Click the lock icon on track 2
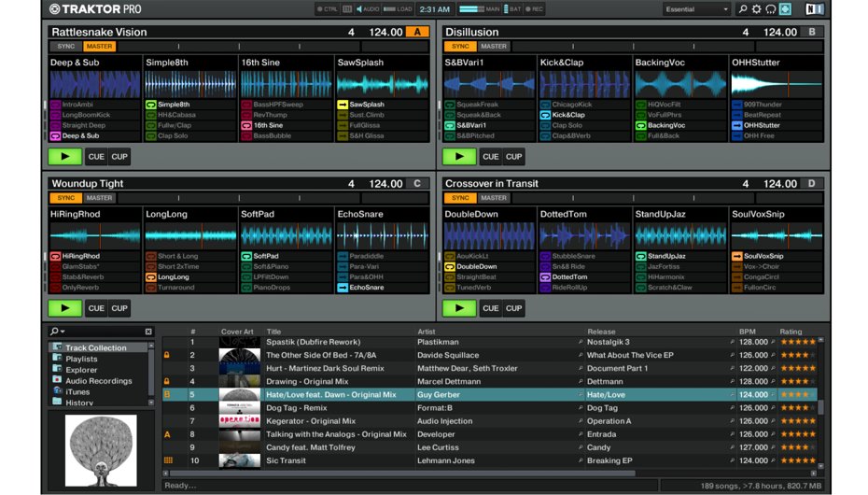 pos(167,355)
